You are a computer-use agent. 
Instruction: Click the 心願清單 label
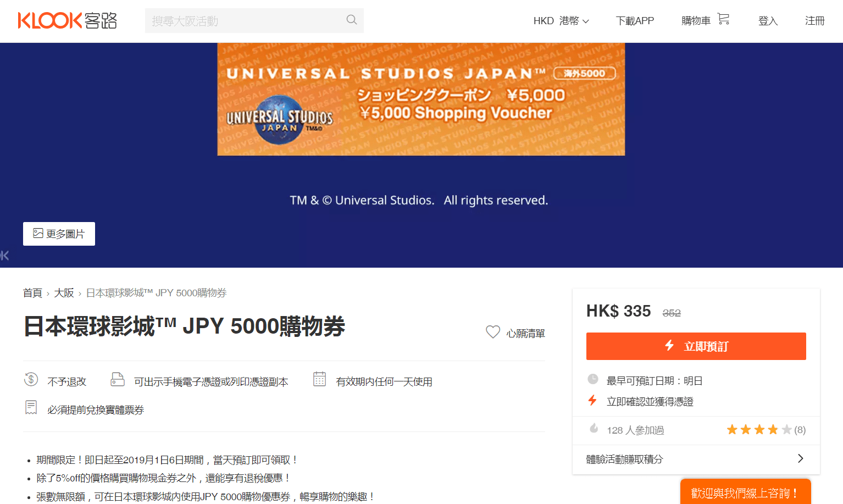525,334
